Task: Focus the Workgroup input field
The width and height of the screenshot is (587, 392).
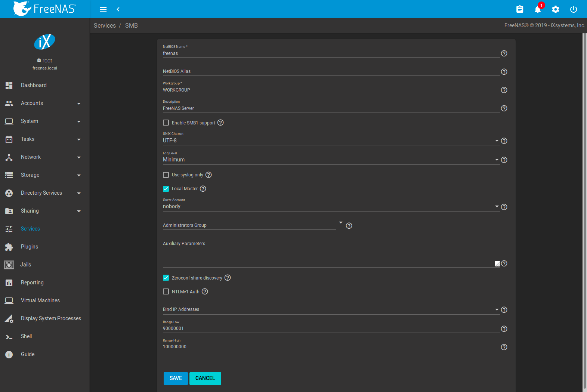Action: click(331, 90)
